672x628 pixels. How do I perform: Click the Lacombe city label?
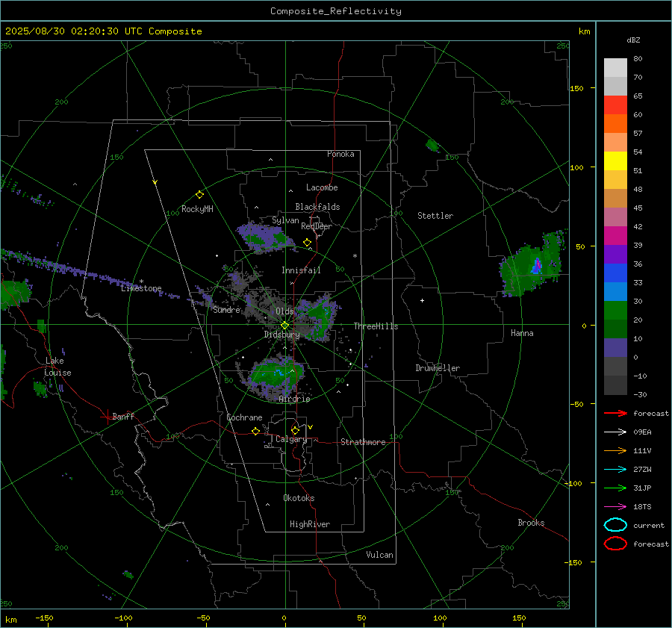(x=322, y=187)
